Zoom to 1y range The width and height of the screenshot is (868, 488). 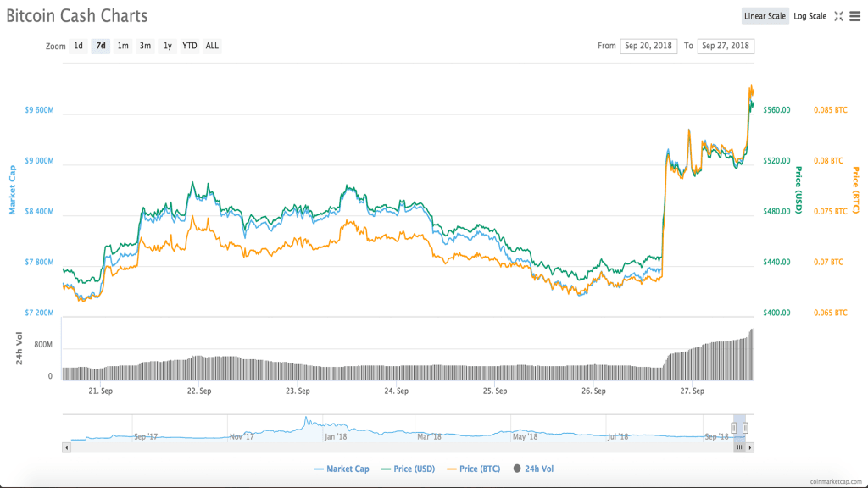pyautogui.click(x=168, y=46)
